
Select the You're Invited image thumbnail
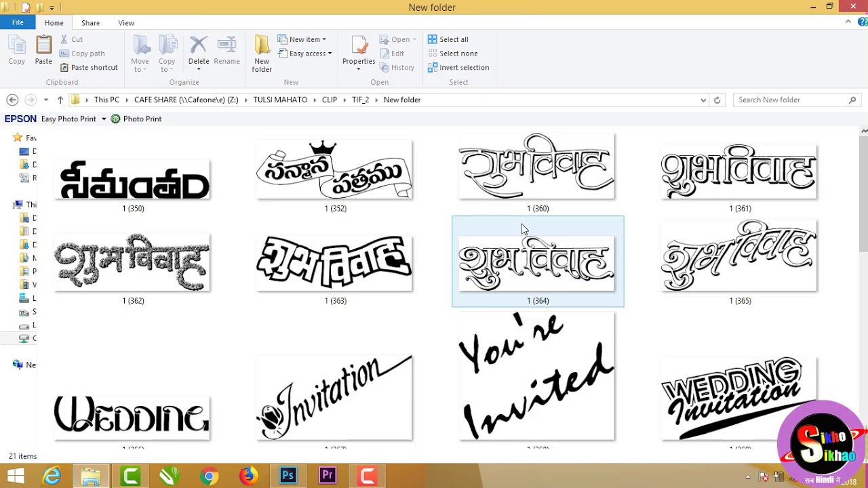(x=537, y=376)
